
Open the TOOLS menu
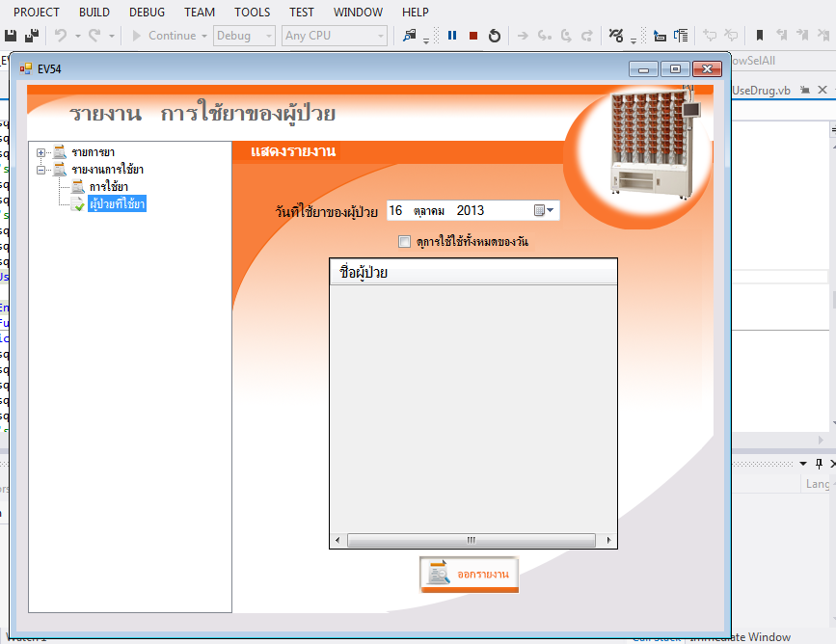pos(252,13)
